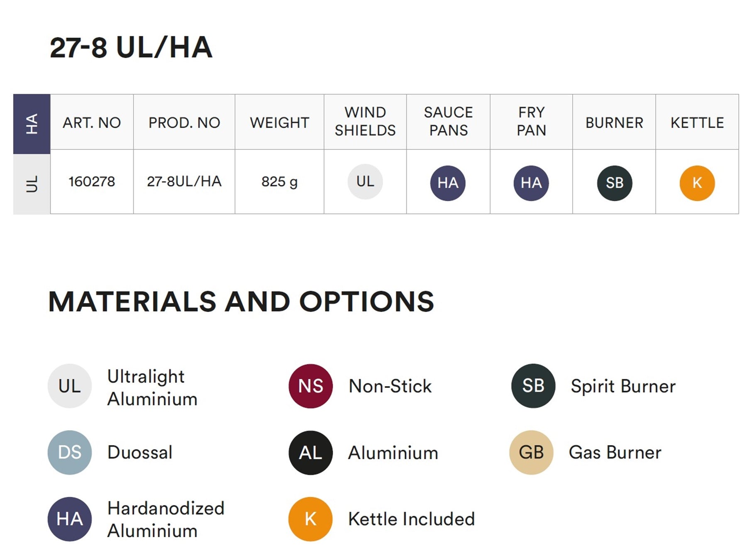Click the HA Hardanodized Aluminium legend badge
747x560 pixels.
pos(69,519)
